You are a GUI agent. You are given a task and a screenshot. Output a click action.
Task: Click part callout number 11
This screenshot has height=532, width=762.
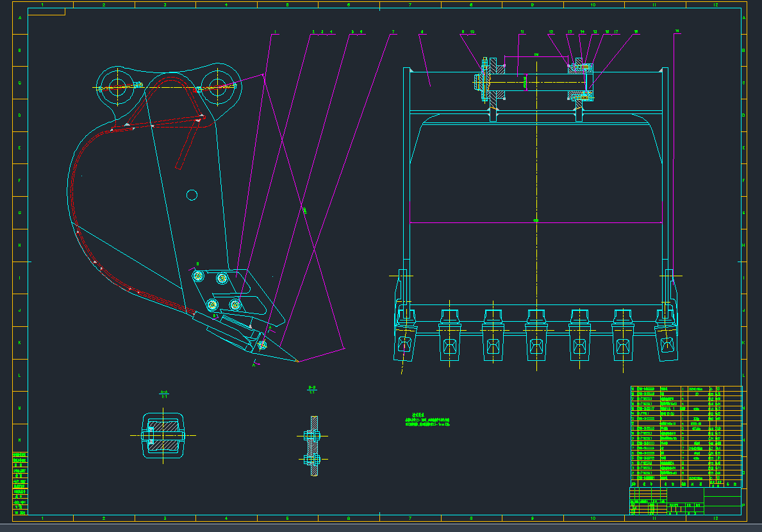(x=522, y=31)
